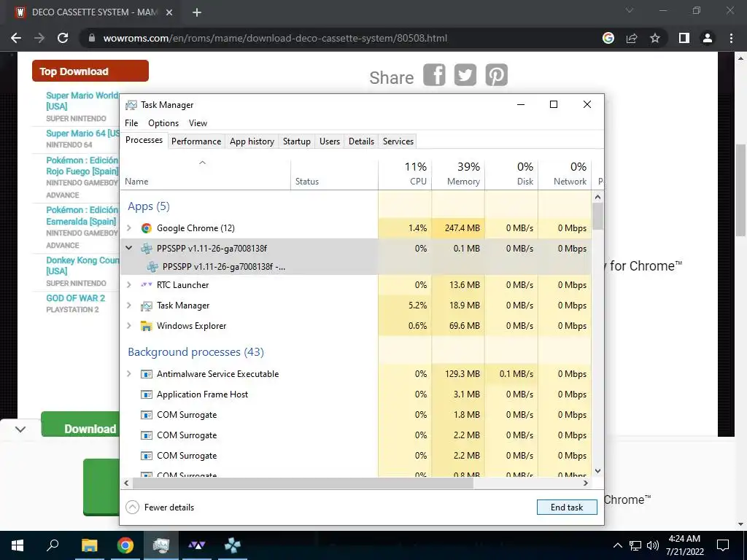747x560 pixels.
Task: Open Chrome profile avatar
Action: (708, 38)
